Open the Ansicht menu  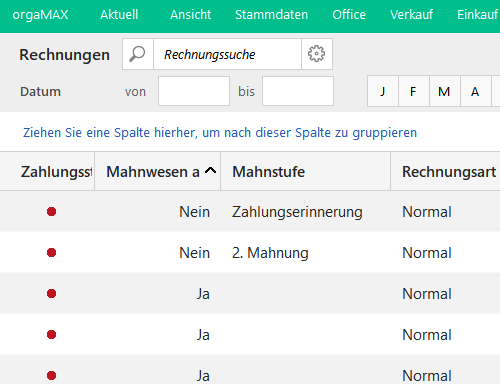coord(191,15)
